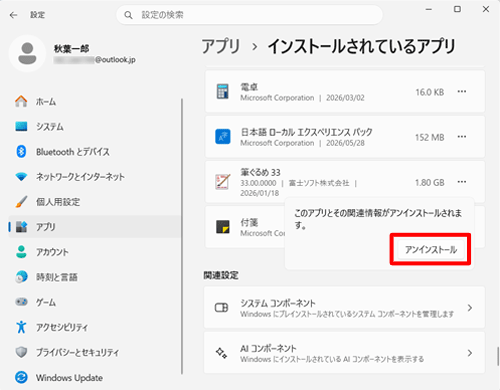The image size is (500, 390).
Task: Click the back arrow icon
Action: coord(13,15)
